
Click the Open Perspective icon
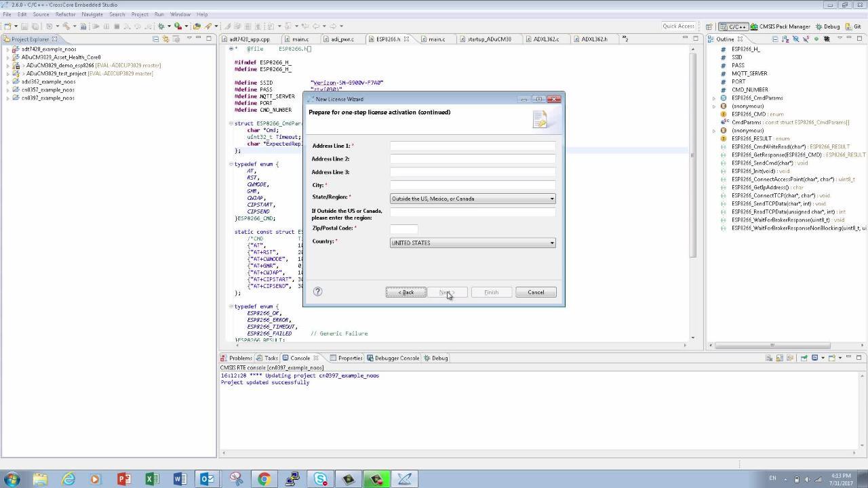(x=711, y=26)
